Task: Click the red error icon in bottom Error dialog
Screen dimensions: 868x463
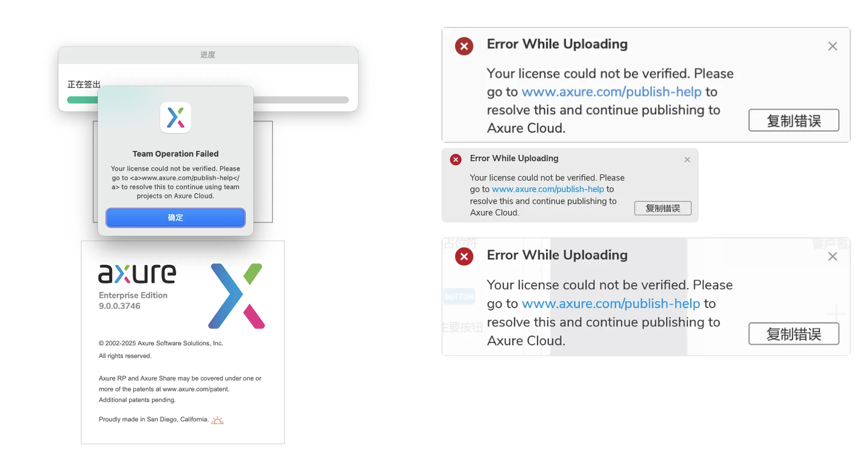Action: coord(464,256)
